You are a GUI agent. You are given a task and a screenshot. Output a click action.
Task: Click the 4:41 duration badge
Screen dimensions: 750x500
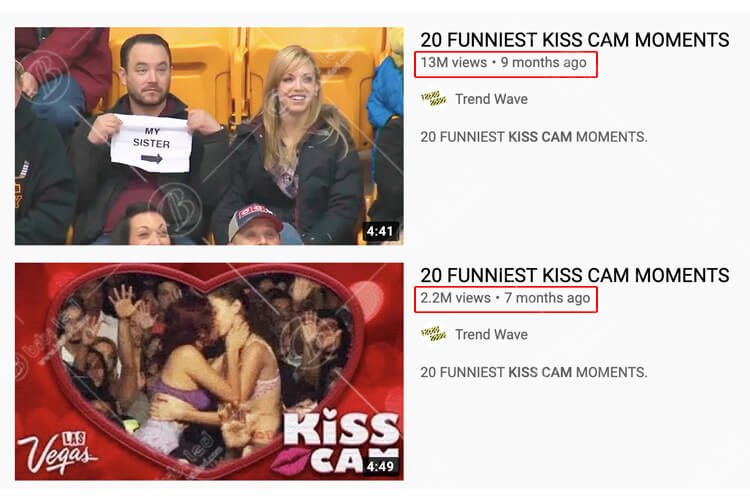pyautogui.click(x=380, y=231)
